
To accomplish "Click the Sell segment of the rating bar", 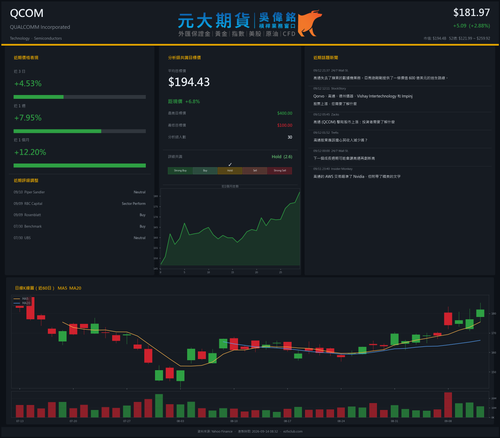I will pyautogui.click(x=255, y=171).
